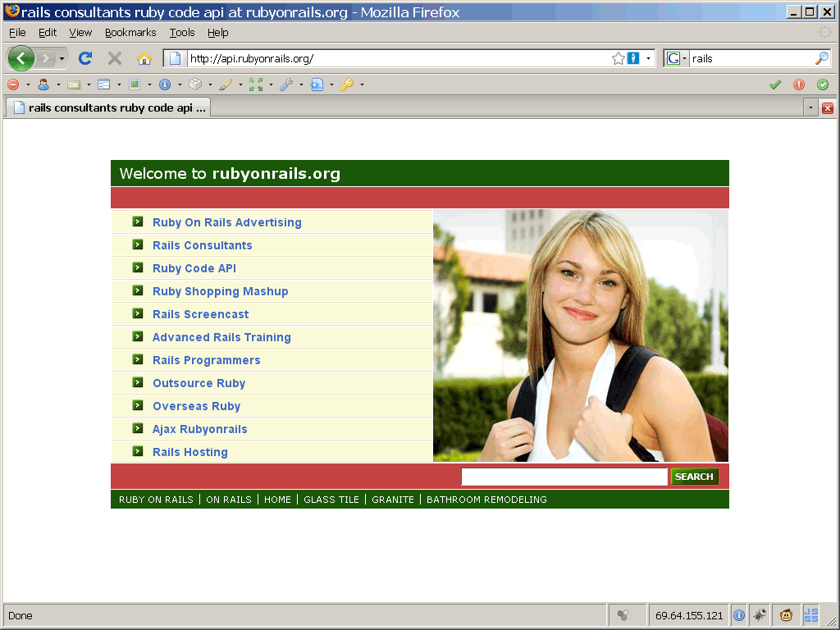Open Web Developer Resize arrows icon
Image resolution: width=840 pixels, height=630 pixels.
click(x=256, y=84)
